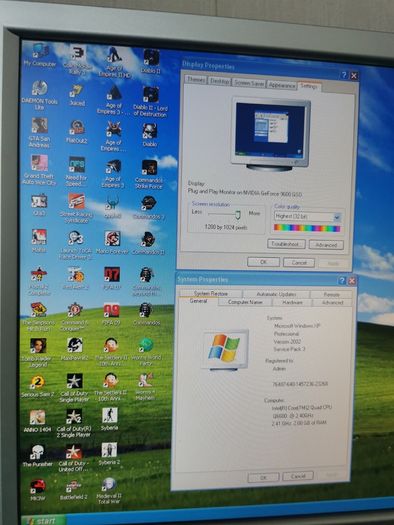This screenshot has width=394, height=525.
Task: Switch to the Hardware tab
Action: 292,302
